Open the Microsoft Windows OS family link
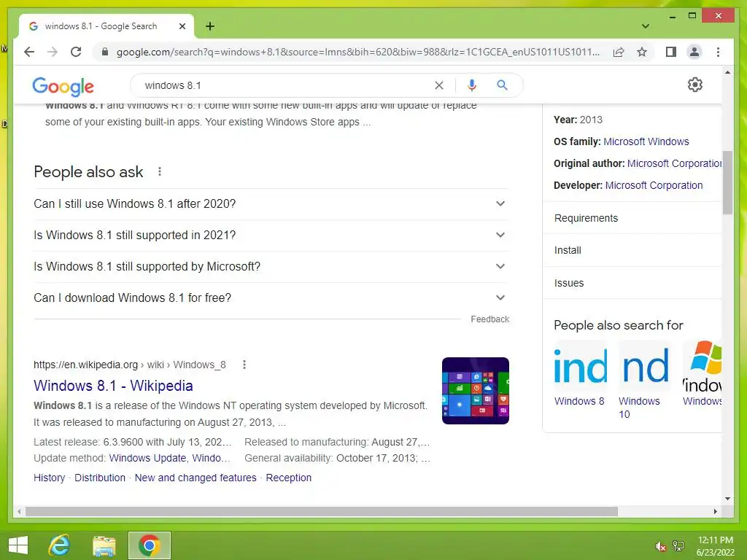The width and height of the screenshot is (747, 560). (646, 141)
